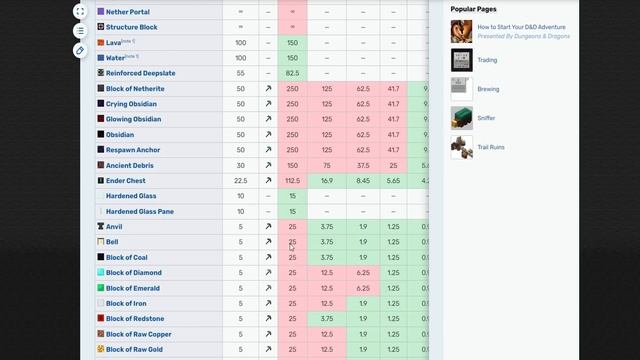Click the Nether Portal block icon

[x=101, y=11]
